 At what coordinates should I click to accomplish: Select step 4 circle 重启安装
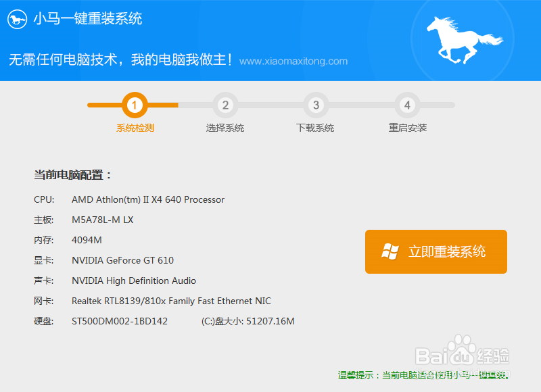tap(407, 105)
